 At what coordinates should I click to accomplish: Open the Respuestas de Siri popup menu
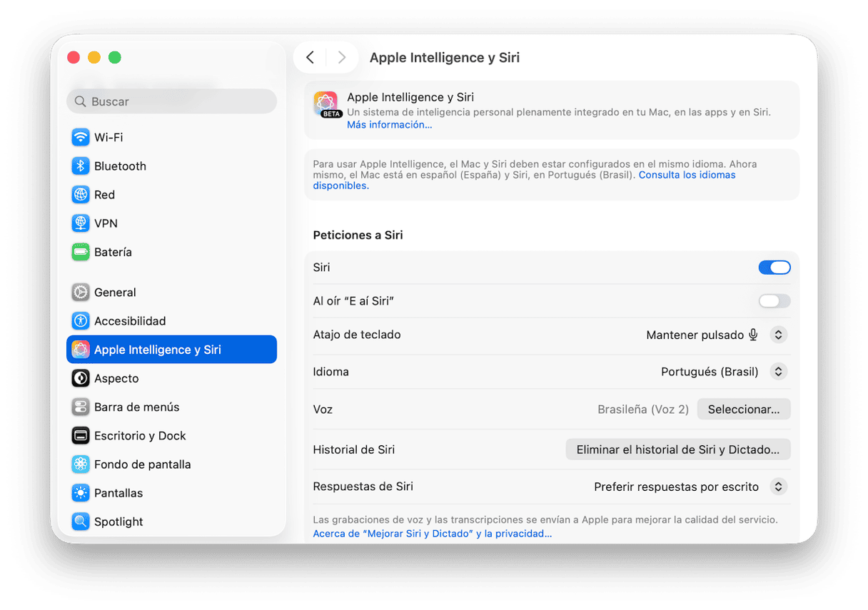click(x=779, y=487)
